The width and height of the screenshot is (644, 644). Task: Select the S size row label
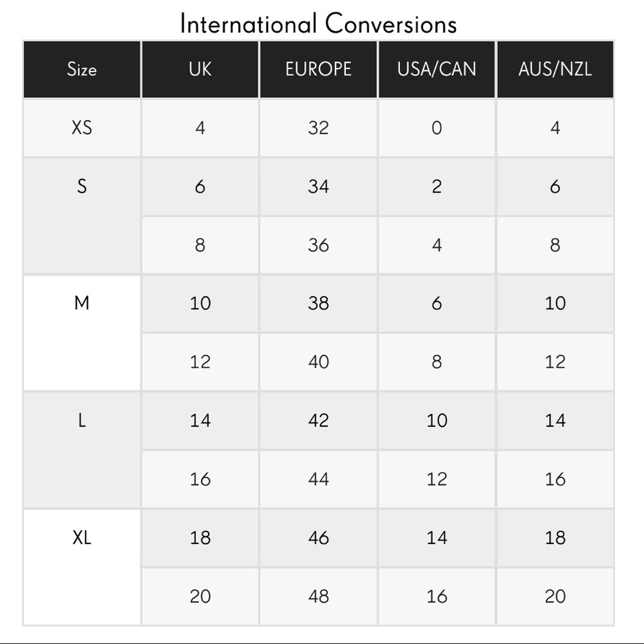coord(82,186)
